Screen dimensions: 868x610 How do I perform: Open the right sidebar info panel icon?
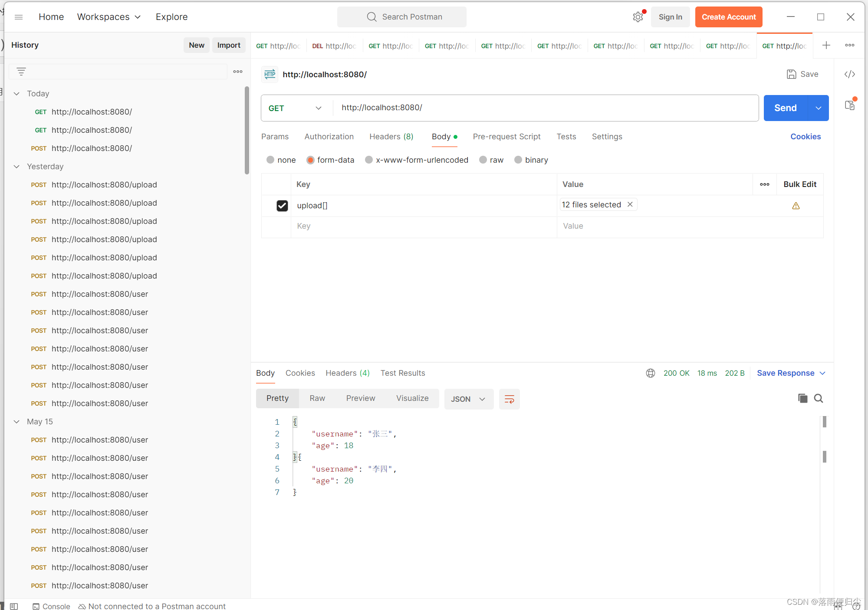(850, 105)
